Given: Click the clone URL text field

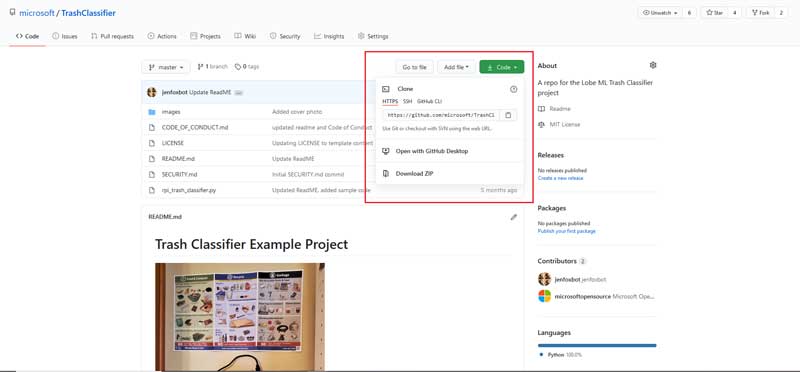Looking at the screenshot, I should [x=441, y=115].
